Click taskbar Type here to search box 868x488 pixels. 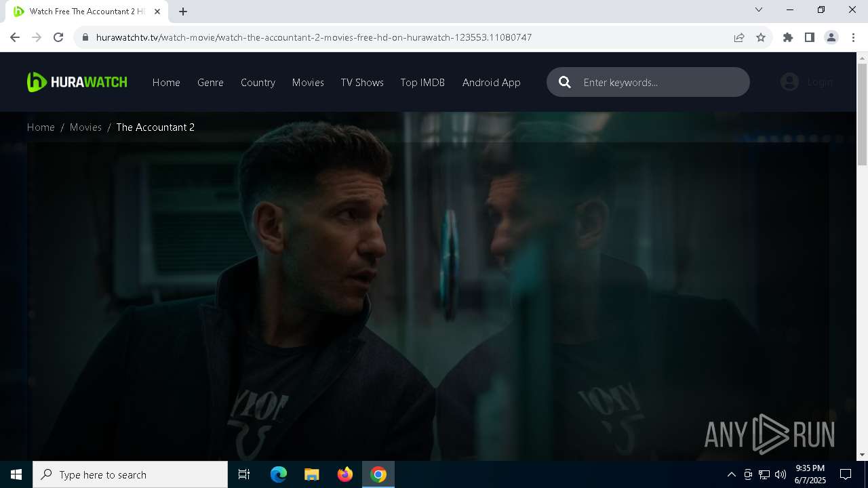[130, 474]
